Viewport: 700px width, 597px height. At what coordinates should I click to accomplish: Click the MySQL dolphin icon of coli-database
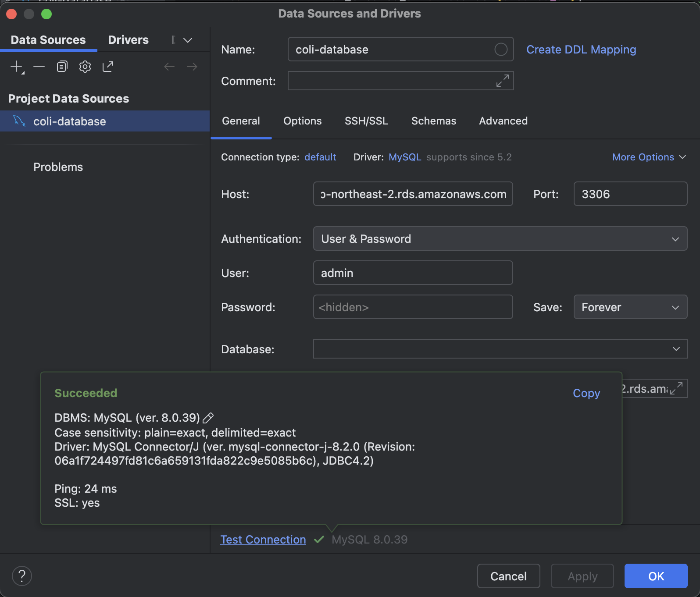click(x=19, y=121)
